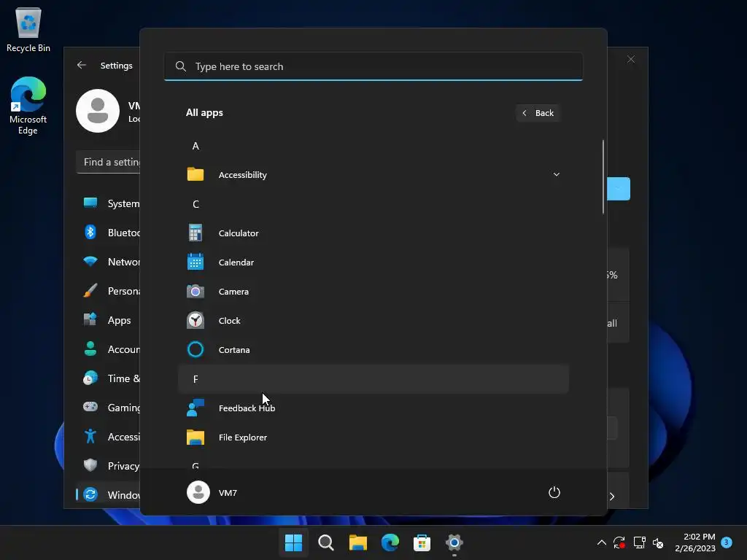Click the Windows Update tray icon
The width and height of the screenshot is (747, 560).
(619, 542)
